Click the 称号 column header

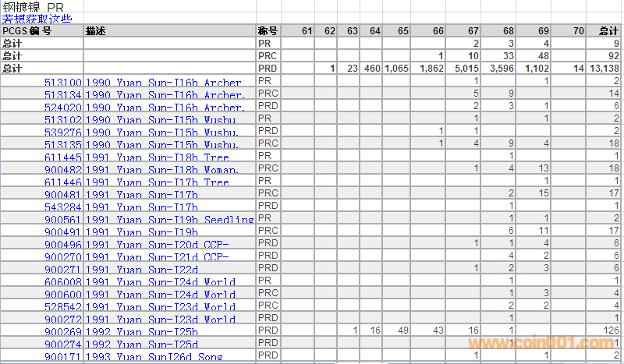pyautogui.click(x=268, y=31)
